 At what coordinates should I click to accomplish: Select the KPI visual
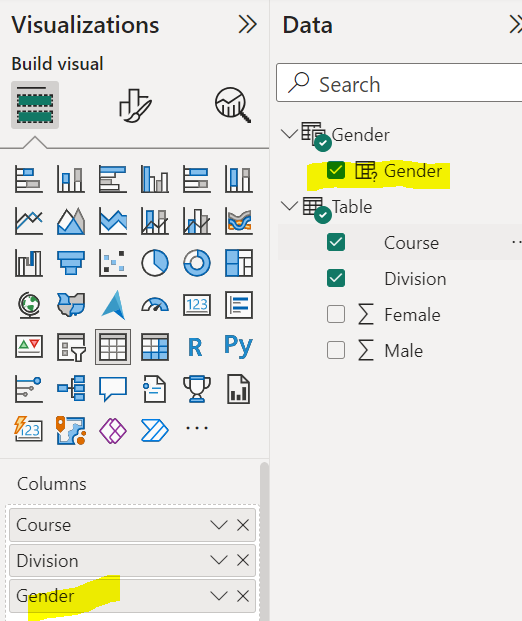(x=29, y=347)
